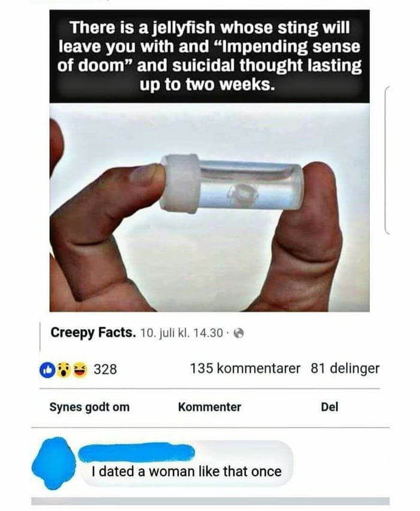420x511 pixels.
Task: Click the Del share button
Action: [329, 407]
